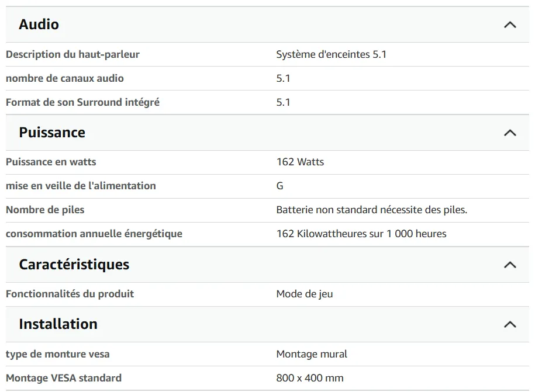Click the Audio section heading
The width and height of the screenshot is (535, 392).
coord(39,25)
